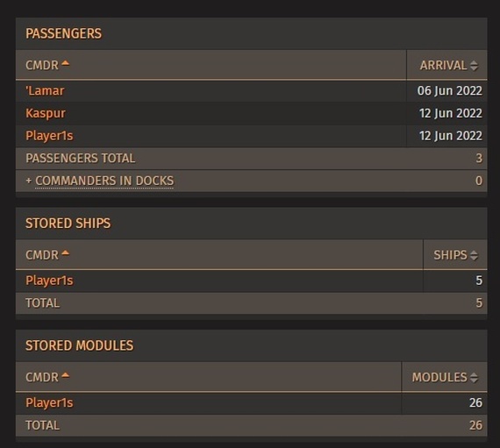The image size is (500, 448).
Task: Open Player1s link in Passengers table
Action: (49, 136)
